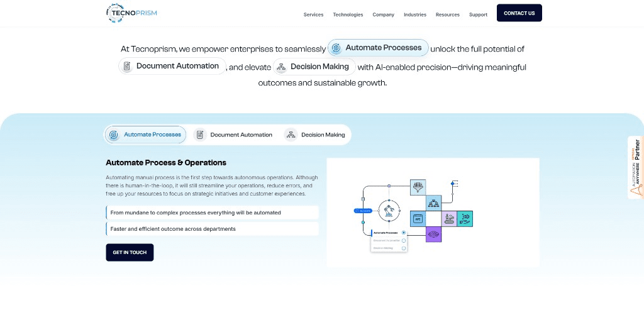This screenshot has height=332, width=644.
Task: Check the Document Automation box in diagram
Action: 404,240
